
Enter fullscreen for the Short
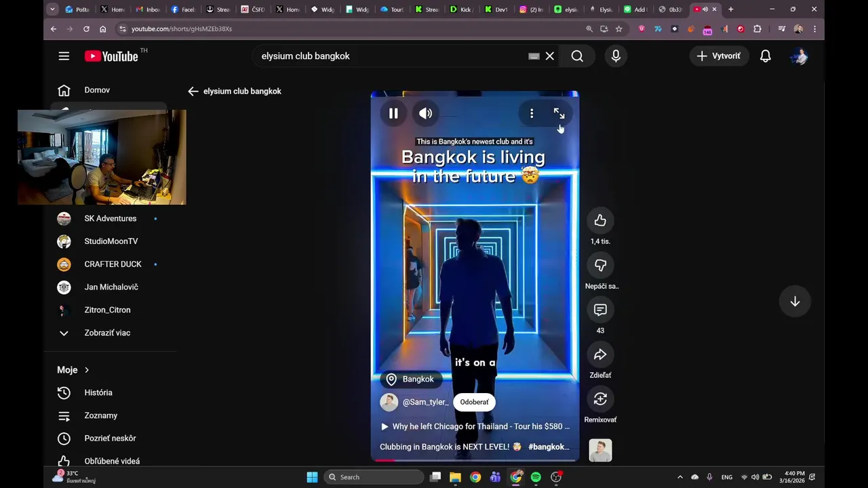(x=559, y=113)
